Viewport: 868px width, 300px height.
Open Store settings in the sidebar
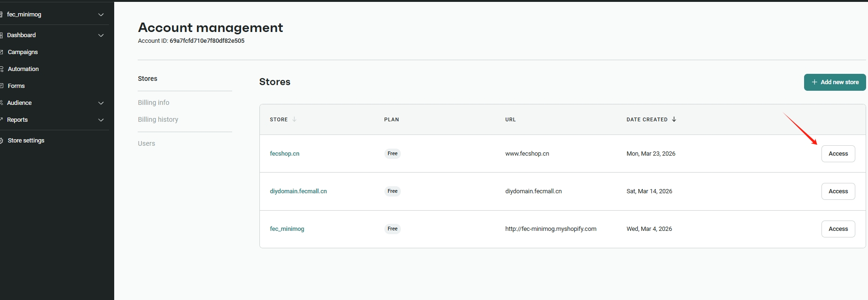[x=26, y=141]
